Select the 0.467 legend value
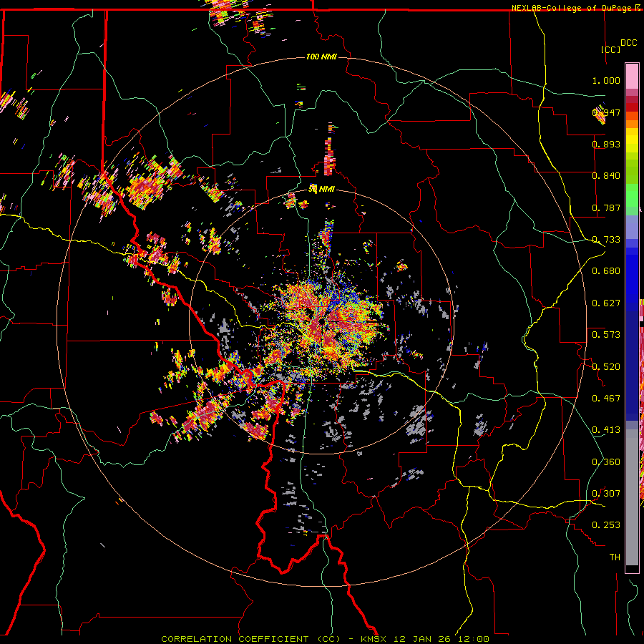Screen dimensions: 644x644 (606, 399)
